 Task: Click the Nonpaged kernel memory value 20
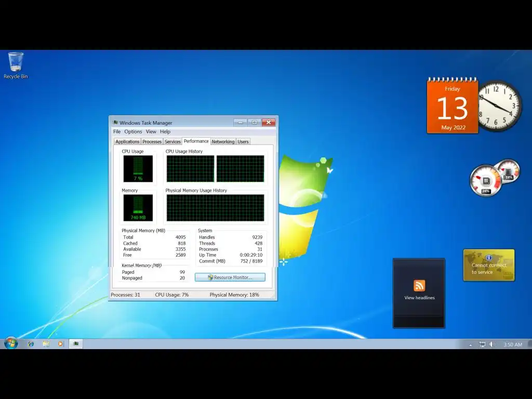click(x=182, y=278)
